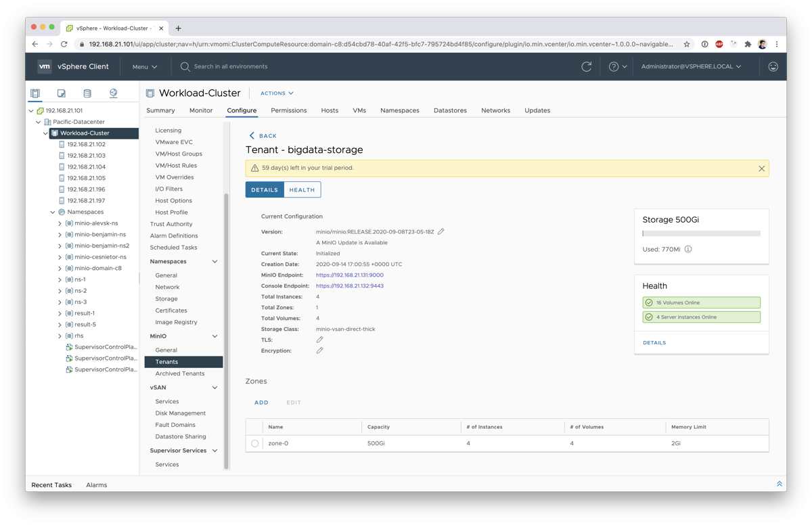812x525 pixels.
Task: Click the browser address bar
Action: [381, 44]
